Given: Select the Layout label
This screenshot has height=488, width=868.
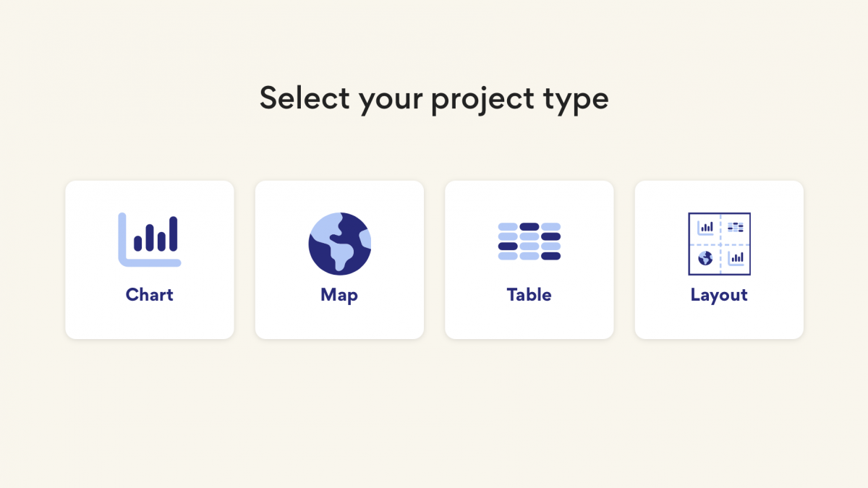Looking at the screenshot, I should pos(719,295).
